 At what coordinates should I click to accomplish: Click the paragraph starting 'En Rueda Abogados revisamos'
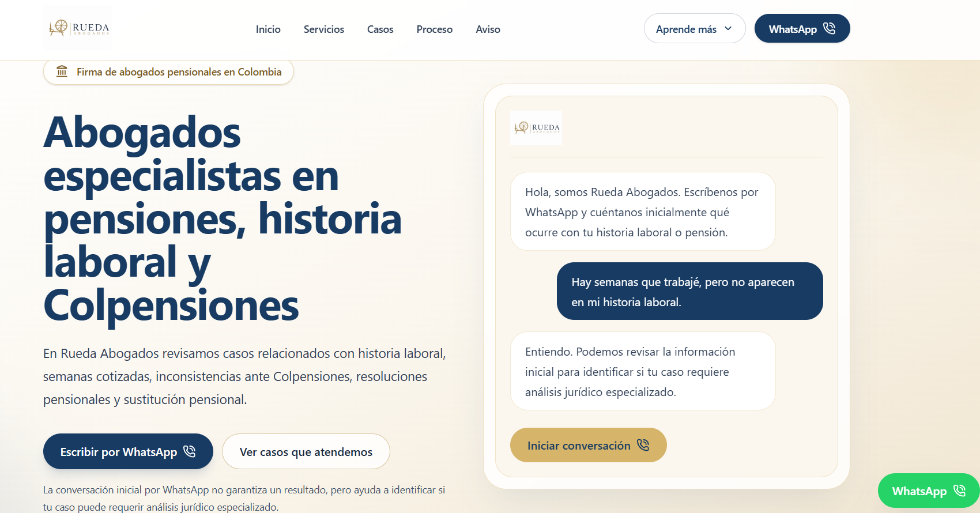(x=244, y=376)
